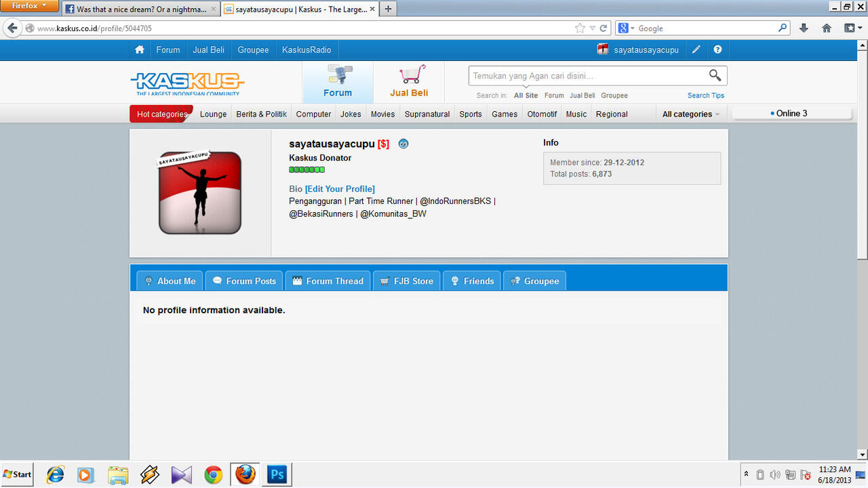Screen dimensions: 868x488
Task: Open the bookmarks menu icon in toolbar
Action: point(852,28)
